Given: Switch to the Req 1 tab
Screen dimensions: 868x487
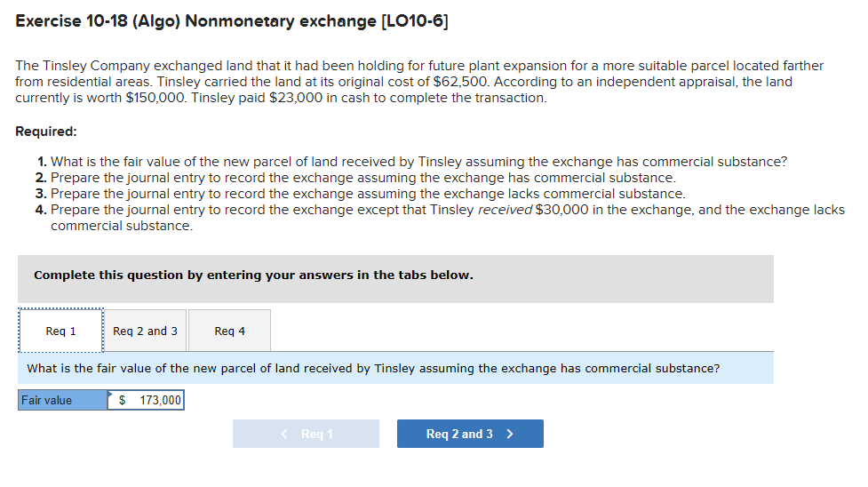Looking at the screenshot, I should [x=60, y=331].
